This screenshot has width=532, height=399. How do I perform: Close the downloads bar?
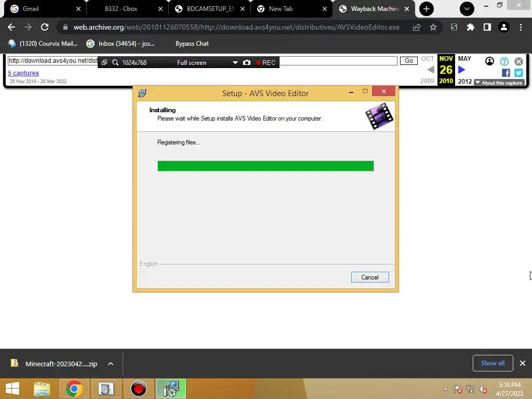tap(523, 363)
